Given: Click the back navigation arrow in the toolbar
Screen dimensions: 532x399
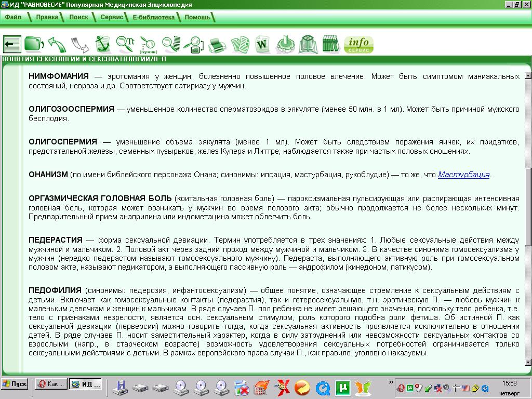Looking at the screenshot, I should (13, 44).
